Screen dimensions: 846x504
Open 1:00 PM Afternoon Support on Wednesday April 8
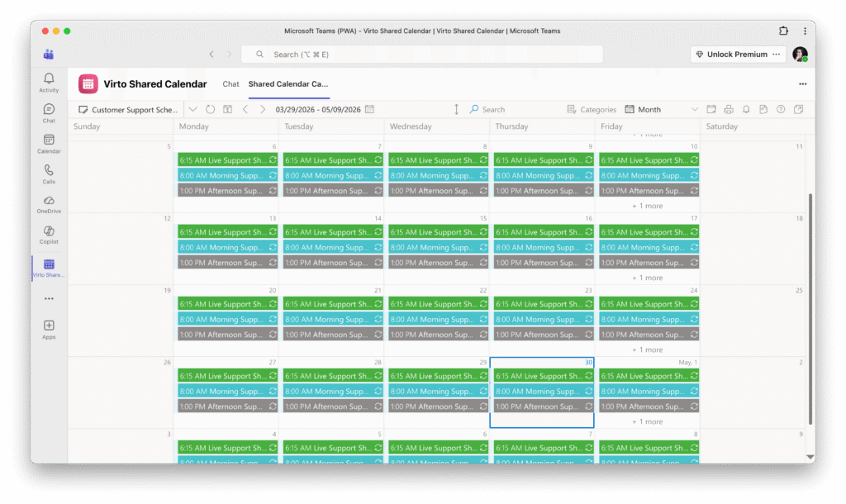pos(438,190)
